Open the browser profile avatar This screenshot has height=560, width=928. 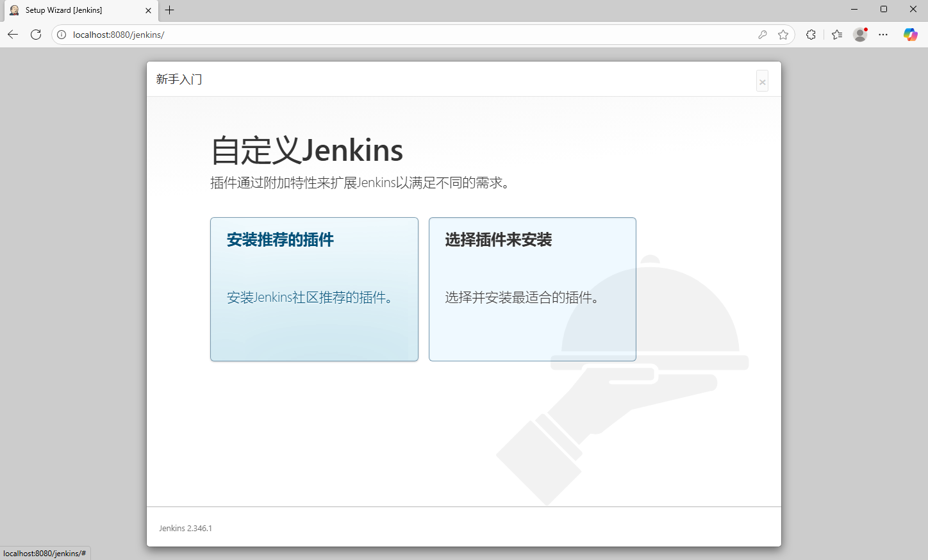point(860,35)
